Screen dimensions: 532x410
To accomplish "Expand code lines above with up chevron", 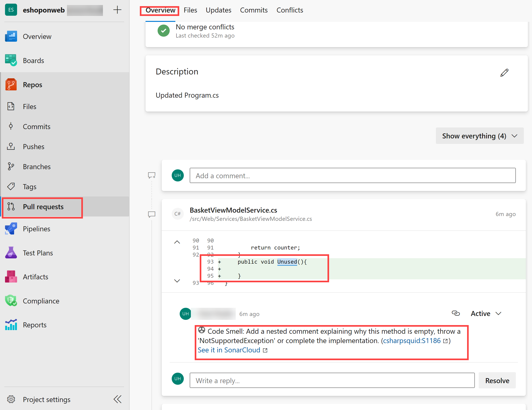I will 177,242.
